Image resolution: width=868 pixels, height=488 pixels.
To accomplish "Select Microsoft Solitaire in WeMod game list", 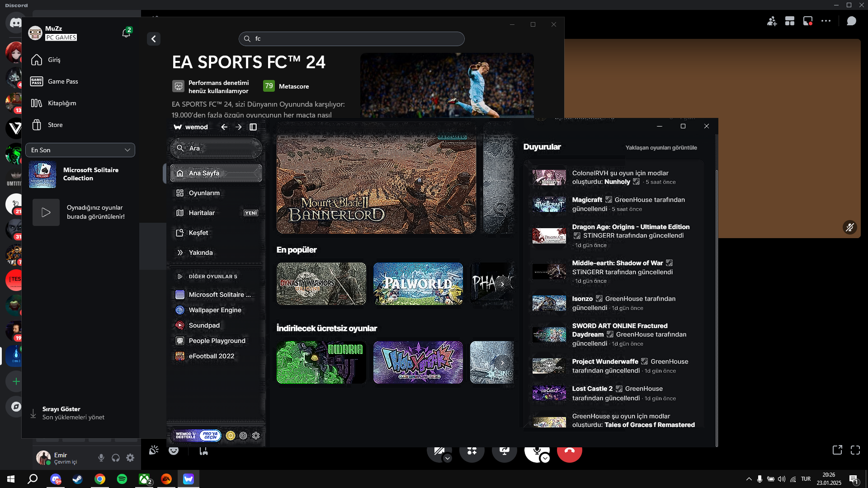I will click(x=216, y=295).
